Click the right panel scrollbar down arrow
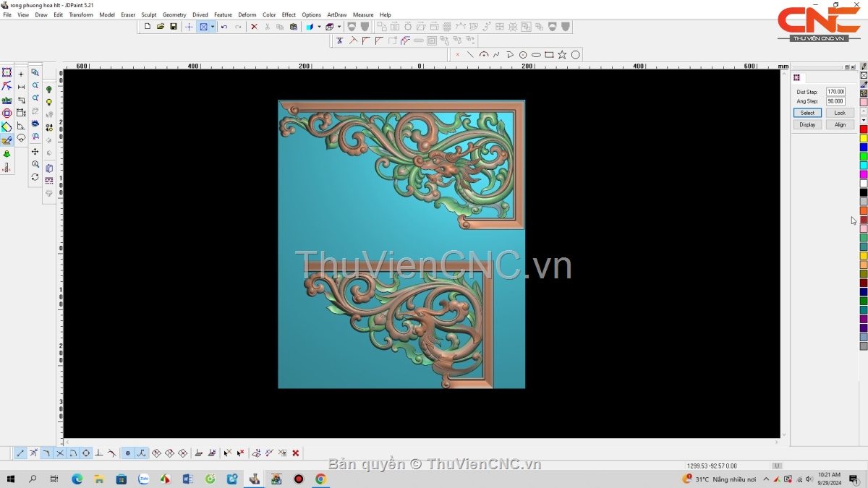 [x=783, y=435]
